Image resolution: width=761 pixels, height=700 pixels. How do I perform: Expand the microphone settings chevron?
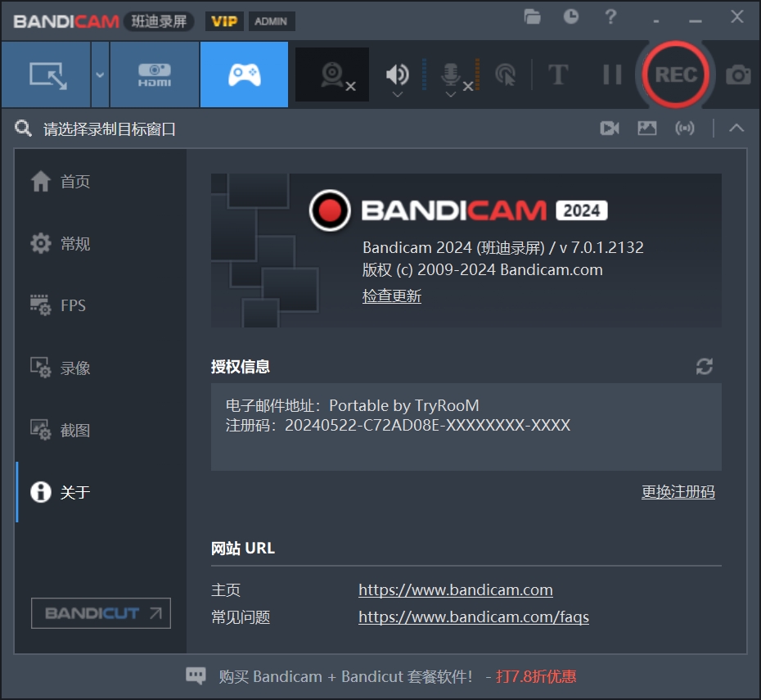coord(451,95)
